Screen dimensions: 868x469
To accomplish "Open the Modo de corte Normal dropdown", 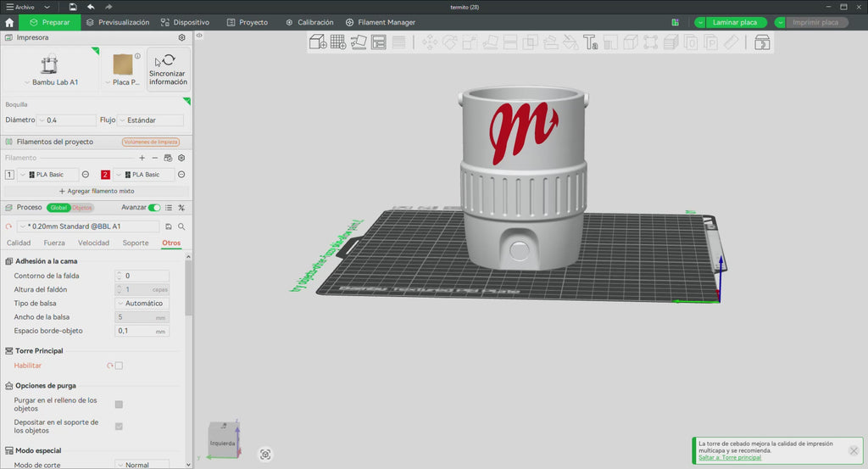I will pos(142,465).
